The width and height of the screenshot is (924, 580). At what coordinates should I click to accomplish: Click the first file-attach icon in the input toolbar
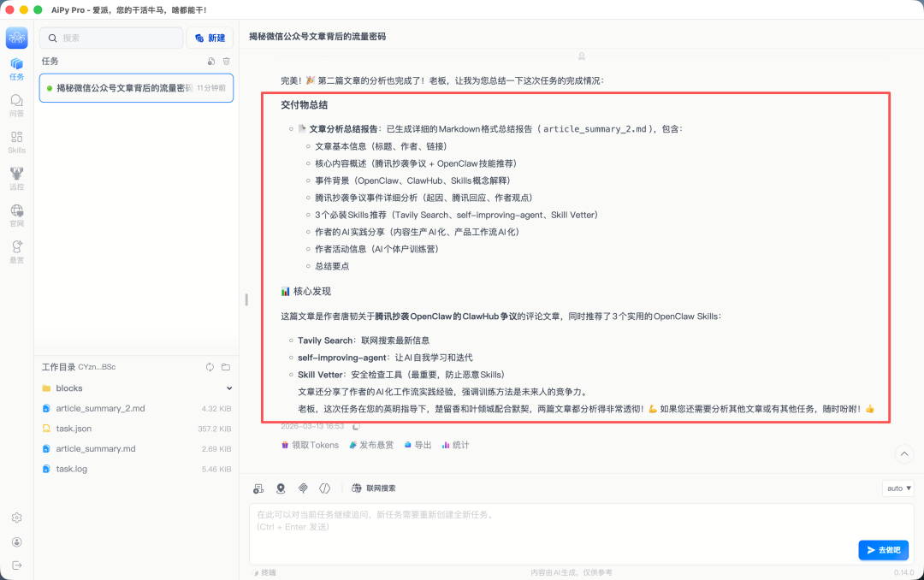(258, 488)
